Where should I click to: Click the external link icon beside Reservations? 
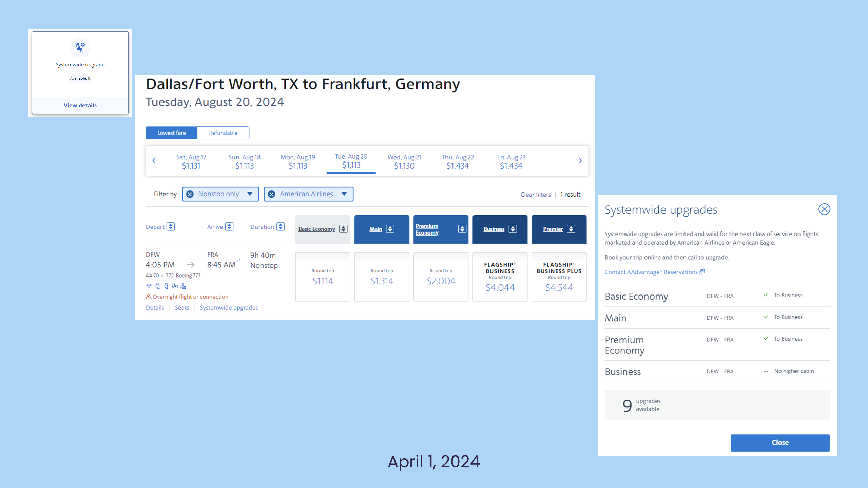pos(702,272)
